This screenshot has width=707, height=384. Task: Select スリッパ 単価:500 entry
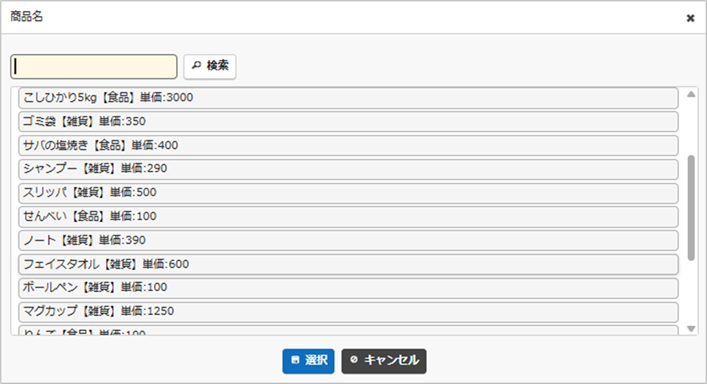(349, 193)
